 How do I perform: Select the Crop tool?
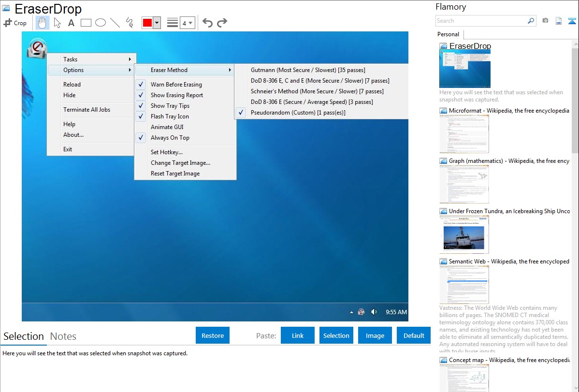tap(15, 23)
